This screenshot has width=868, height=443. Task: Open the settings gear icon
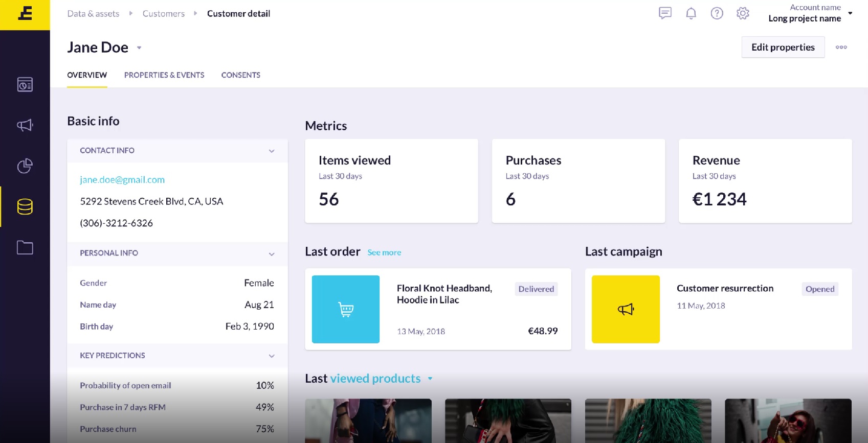[x=743, y=13]
